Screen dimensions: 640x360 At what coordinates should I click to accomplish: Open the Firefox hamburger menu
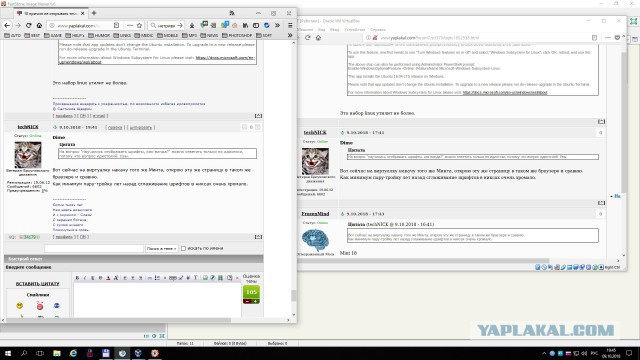[x=290, y=25]
